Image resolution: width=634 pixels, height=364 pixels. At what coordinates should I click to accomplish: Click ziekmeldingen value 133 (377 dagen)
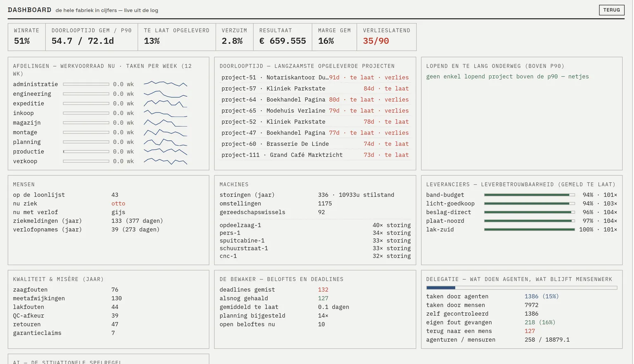click(x=137, y=221)
